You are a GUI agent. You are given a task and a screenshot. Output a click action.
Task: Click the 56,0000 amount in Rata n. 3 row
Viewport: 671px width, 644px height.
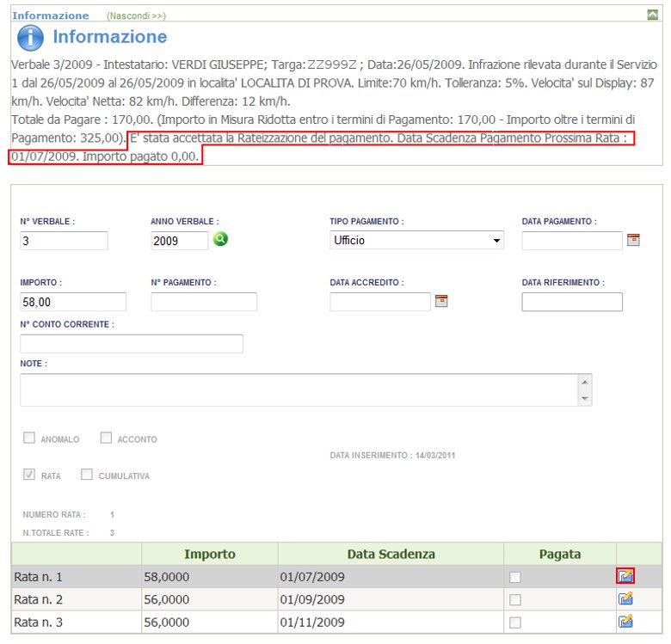click(167, 623)
